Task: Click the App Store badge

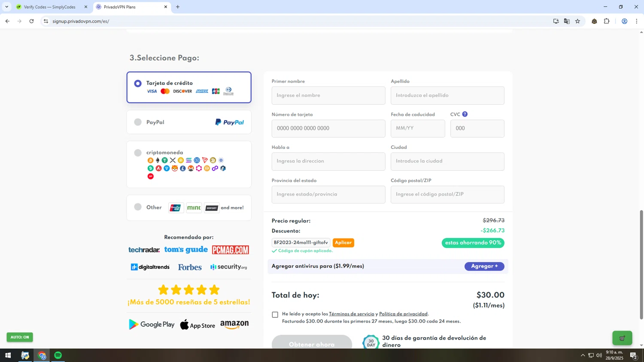Action: [x=197, y=325]
